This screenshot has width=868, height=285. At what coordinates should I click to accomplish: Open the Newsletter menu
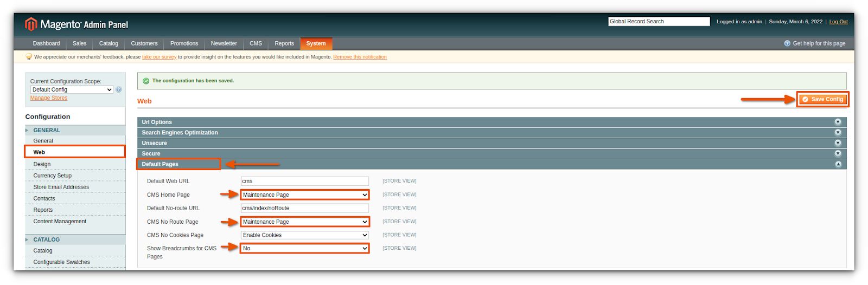click(x=224, y=43)
